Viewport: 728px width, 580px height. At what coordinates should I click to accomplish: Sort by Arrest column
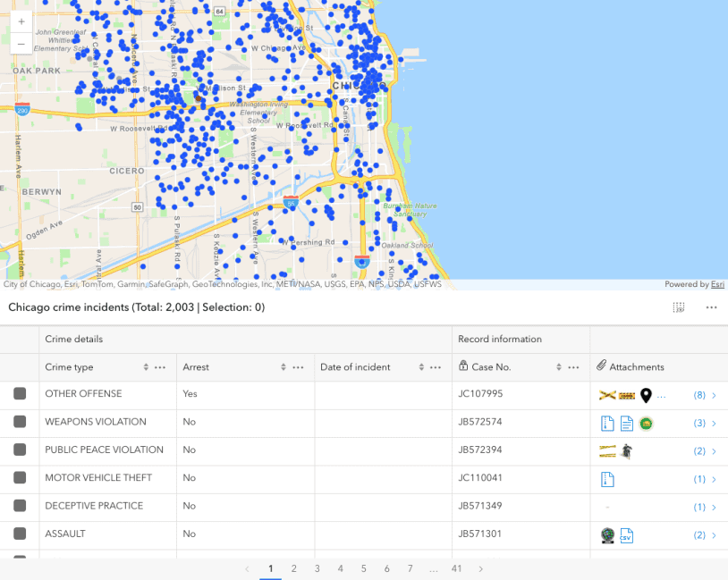coord(284,367)
